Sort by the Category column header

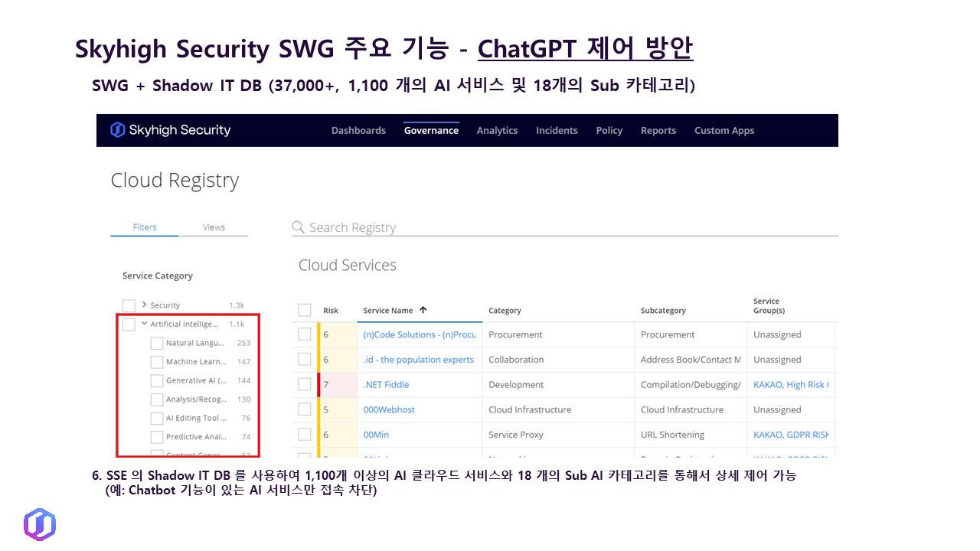click(505, 311)
